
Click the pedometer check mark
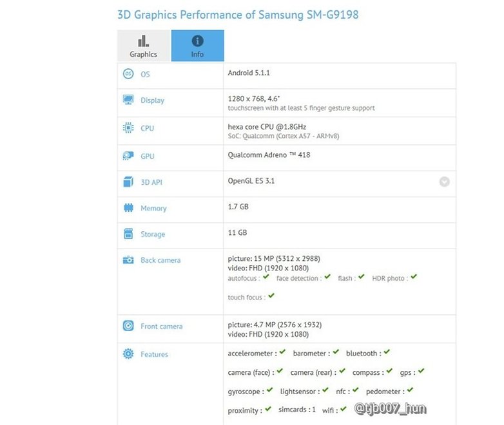(410, 390)
